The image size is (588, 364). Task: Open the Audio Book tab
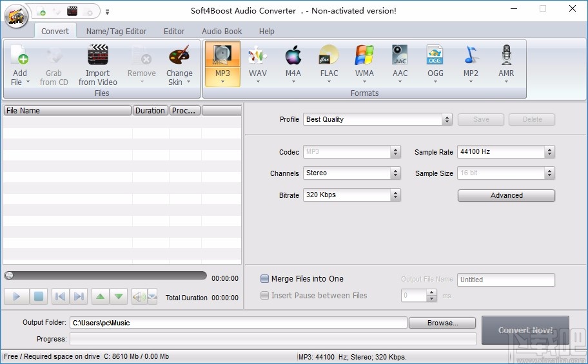pos(222,31)
